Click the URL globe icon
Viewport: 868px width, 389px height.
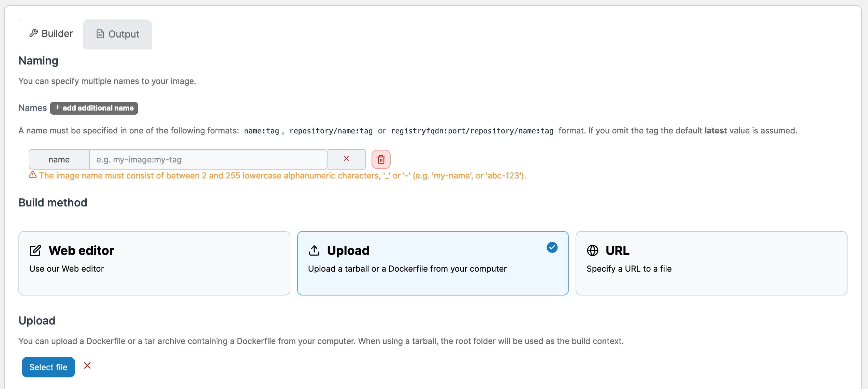592,250
